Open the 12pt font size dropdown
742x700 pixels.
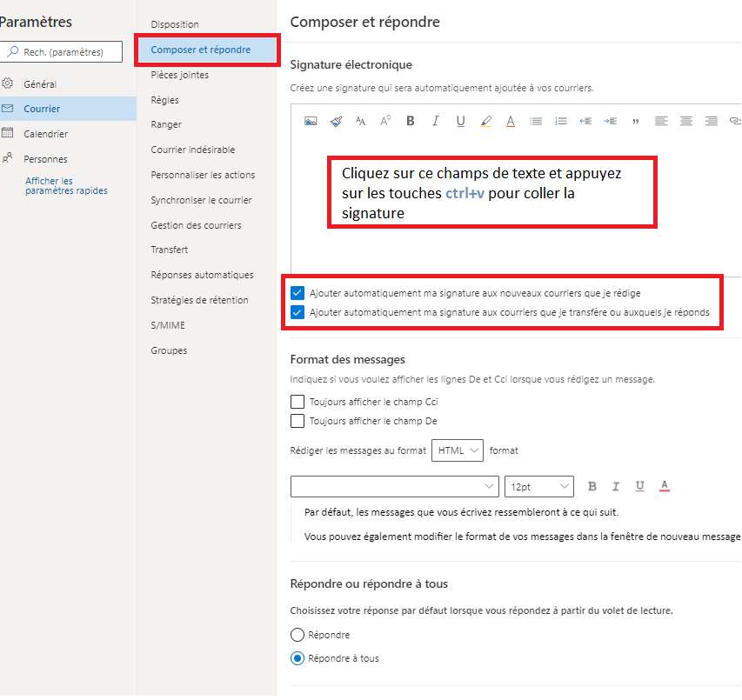[538, 486]
